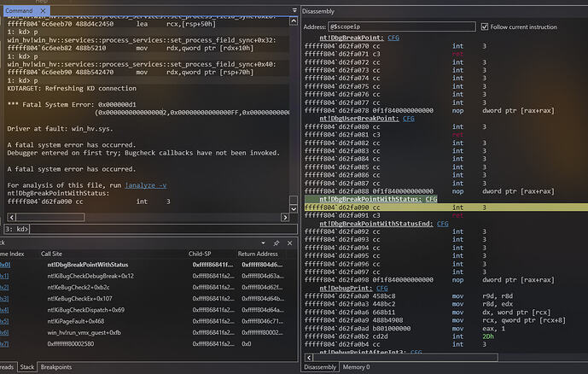
Task: Select the win_hv!run_vmx_guest+0xfb stack frame
Action: pos(84,332)
